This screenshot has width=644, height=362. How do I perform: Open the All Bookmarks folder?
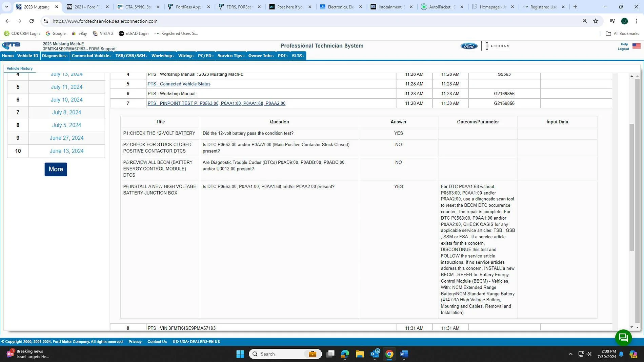(x=622, y=34)
